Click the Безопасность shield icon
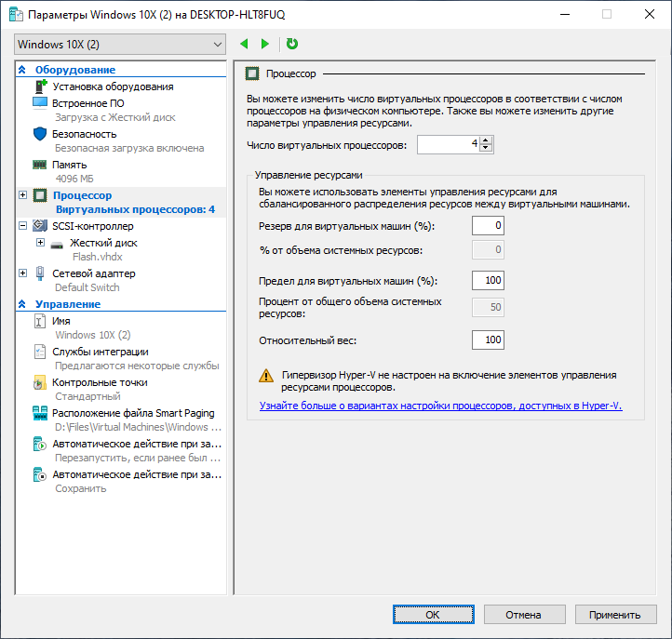Image resolution: width=672 pixels, height=639 pixels. [40, 134]
